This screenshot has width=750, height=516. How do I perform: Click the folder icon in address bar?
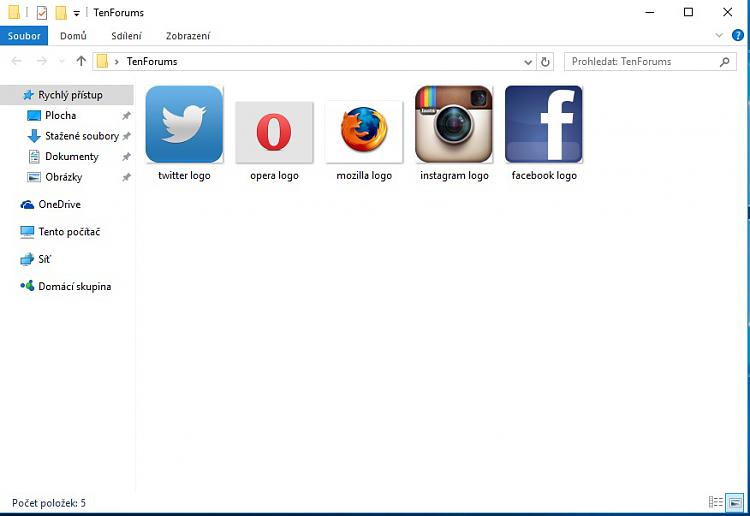[102, 62]
